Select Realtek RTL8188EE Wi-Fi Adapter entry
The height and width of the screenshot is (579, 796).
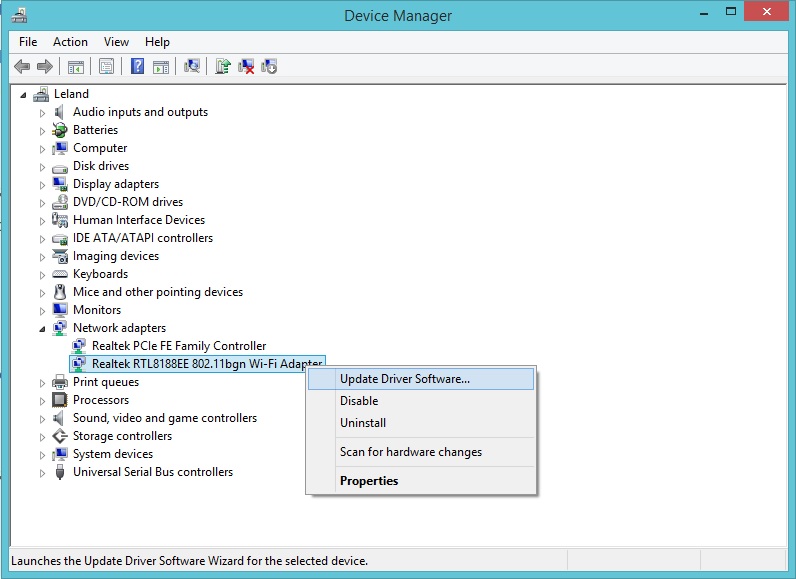point(197,364)
